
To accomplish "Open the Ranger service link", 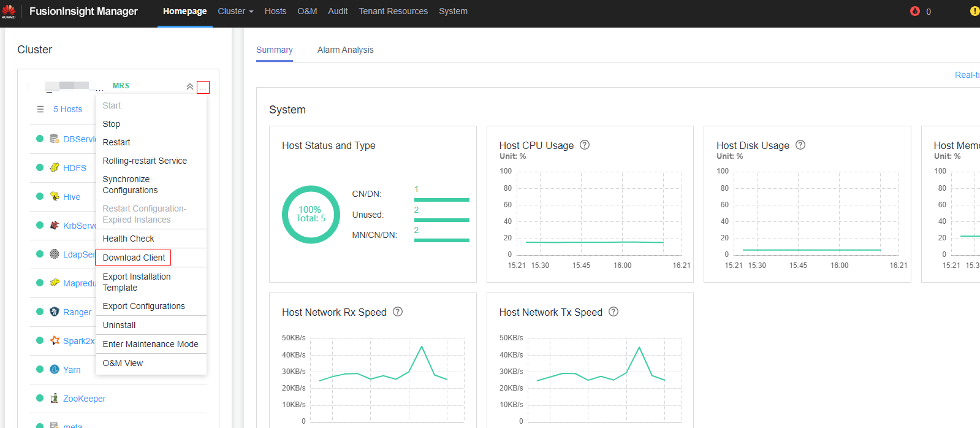I will 77,312.
